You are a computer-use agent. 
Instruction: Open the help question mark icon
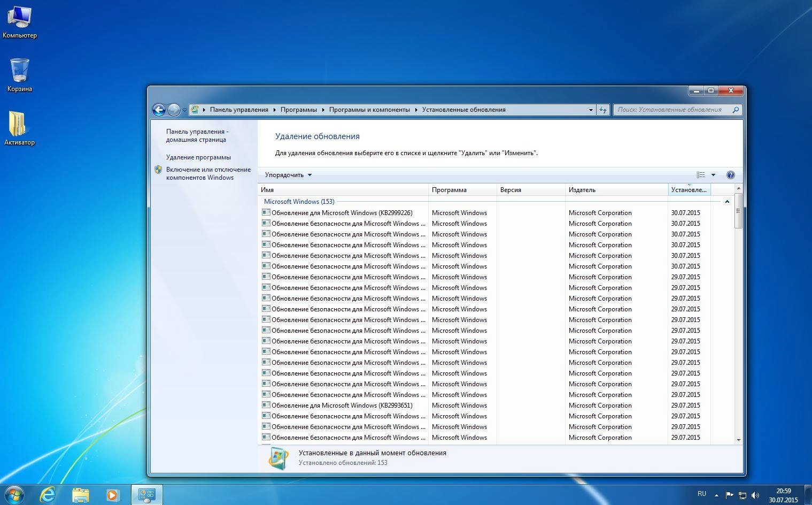pyautogui.click(x=731, y=175)
